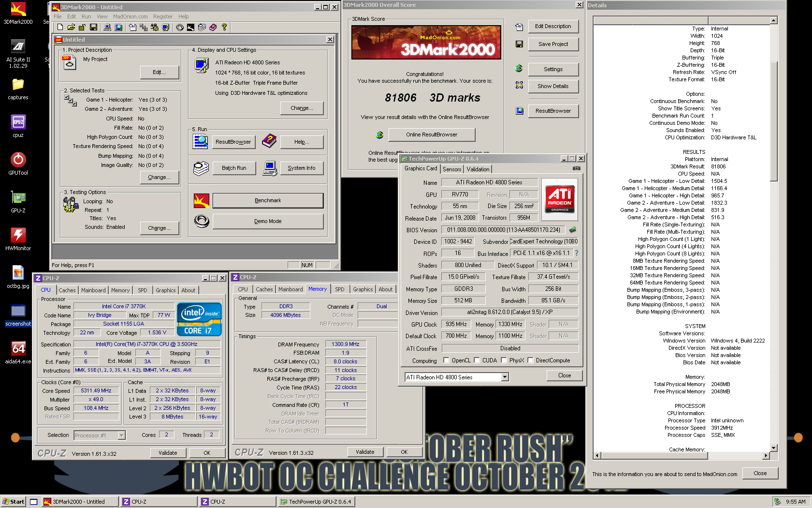Open the AI Suite II desktop icon
The width and height of the screenshot is (812, 508).
[x=18, y=53]
